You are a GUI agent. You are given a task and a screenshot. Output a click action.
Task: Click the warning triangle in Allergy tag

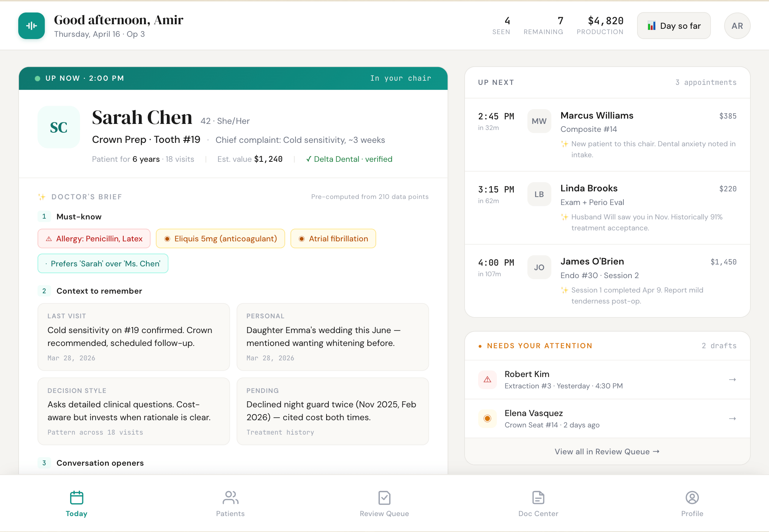[x=49, y=239]
